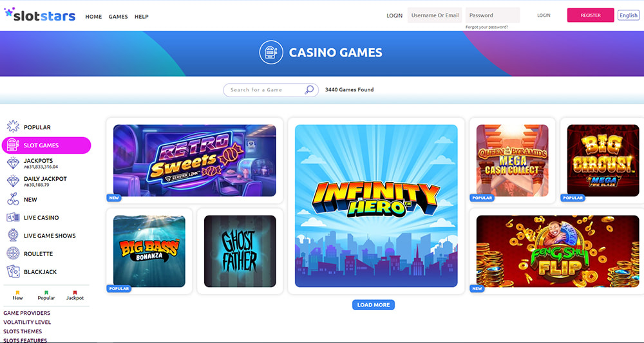Open the English language dropdown
The image size is (644, 343).
click(x=629, y=15)
